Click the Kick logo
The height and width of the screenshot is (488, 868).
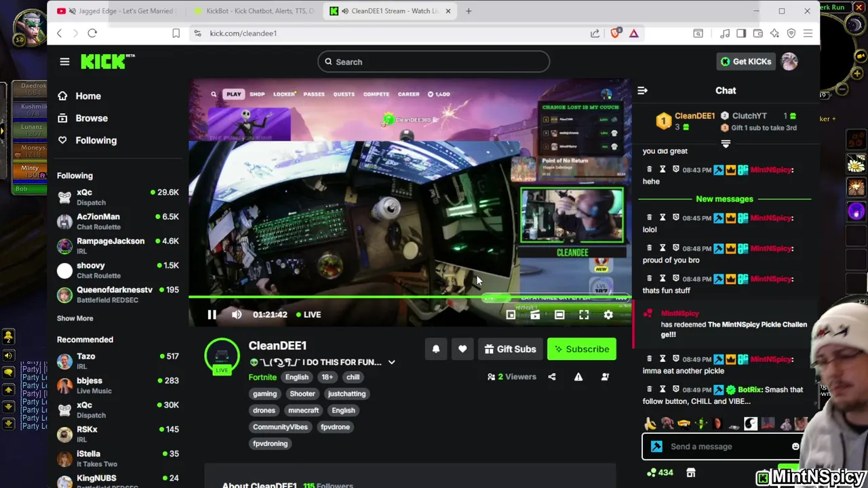click(x=107, y=62)
